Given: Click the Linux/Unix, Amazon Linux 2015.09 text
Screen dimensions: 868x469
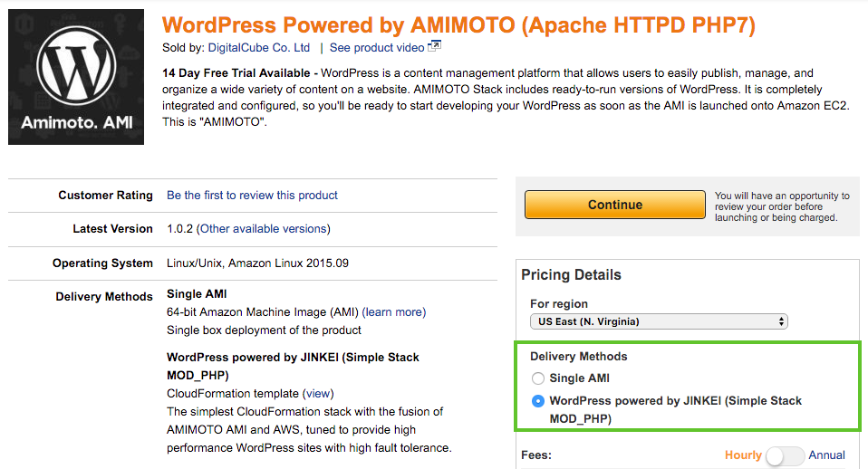Looking at the screenshot, I should (x=257, y=263).
